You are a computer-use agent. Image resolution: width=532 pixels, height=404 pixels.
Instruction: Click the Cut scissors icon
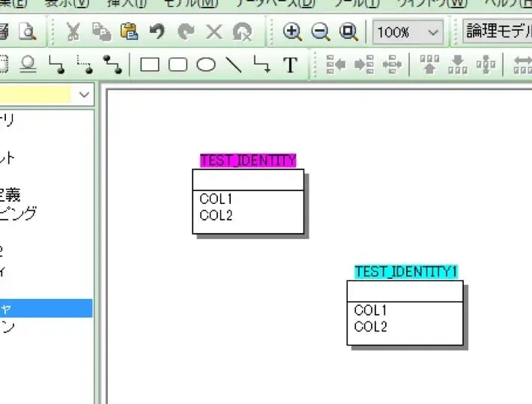[x=73, y=31]
